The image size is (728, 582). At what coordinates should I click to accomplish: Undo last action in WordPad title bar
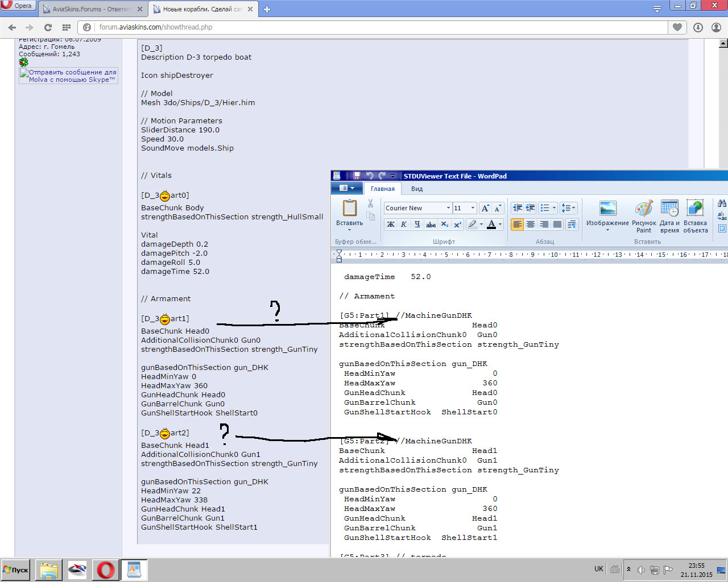[370, 176]
